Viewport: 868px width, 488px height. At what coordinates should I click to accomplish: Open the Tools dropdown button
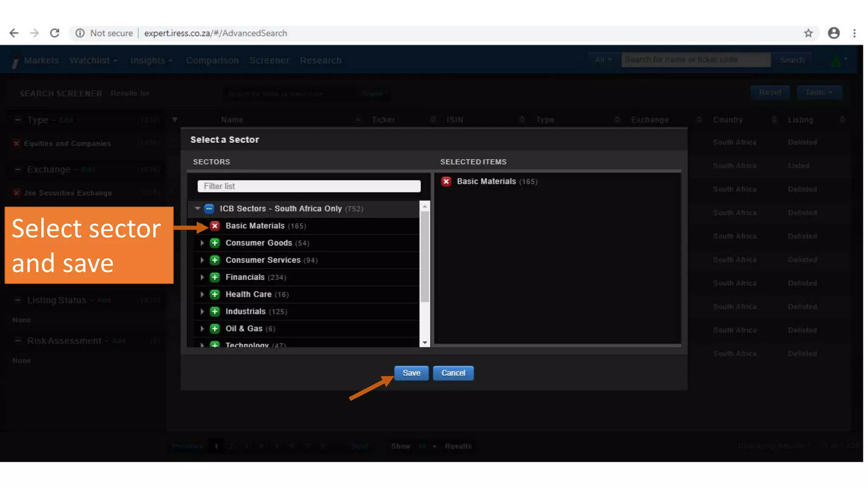(819, 92)
